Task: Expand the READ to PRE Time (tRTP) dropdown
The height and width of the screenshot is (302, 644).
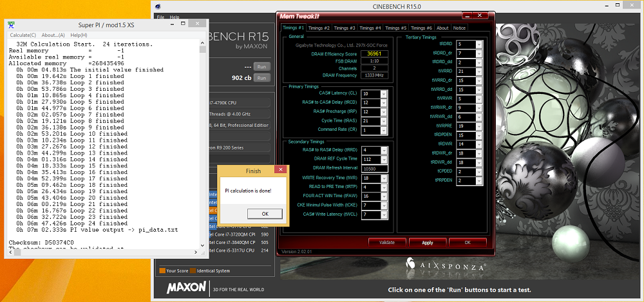Action: tap(384, 187)
